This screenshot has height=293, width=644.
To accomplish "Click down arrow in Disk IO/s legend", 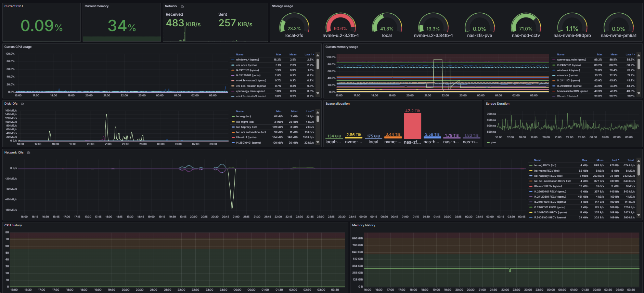I will pos(318,142).
